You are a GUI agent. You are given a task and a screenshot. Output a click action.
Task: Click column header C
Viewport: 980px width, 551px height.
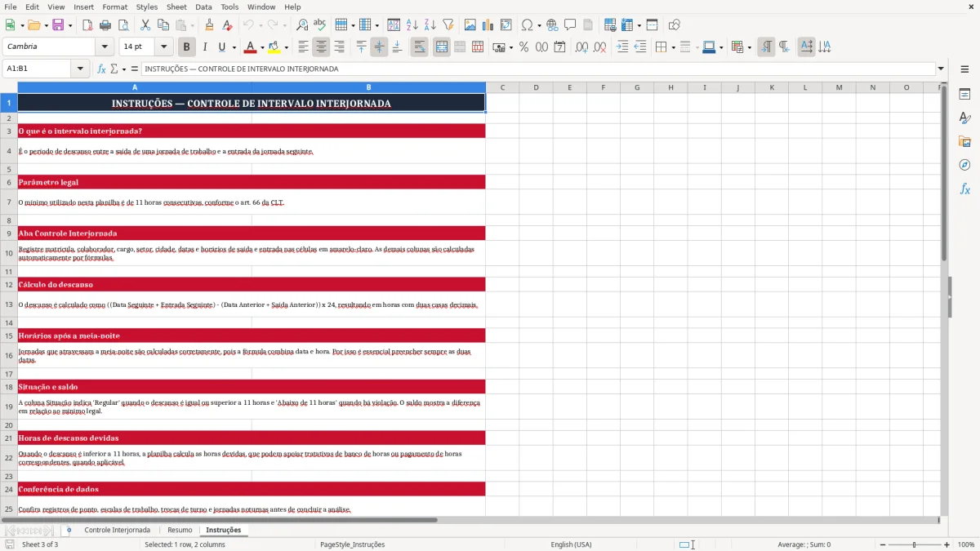[502, 87]
